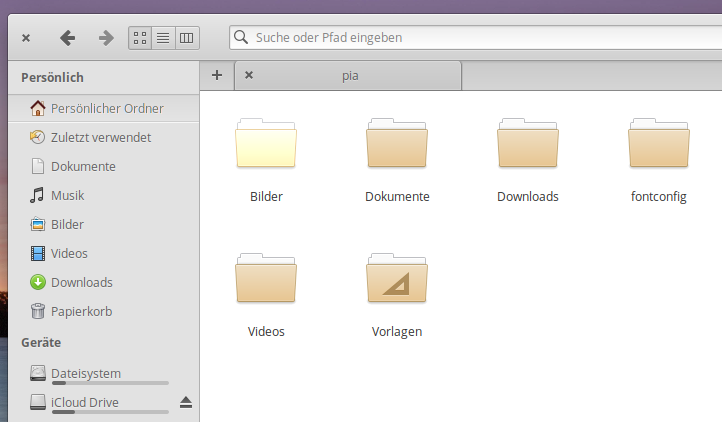Click the search or path entry field
722x422 pixels.
coord(470,38)
